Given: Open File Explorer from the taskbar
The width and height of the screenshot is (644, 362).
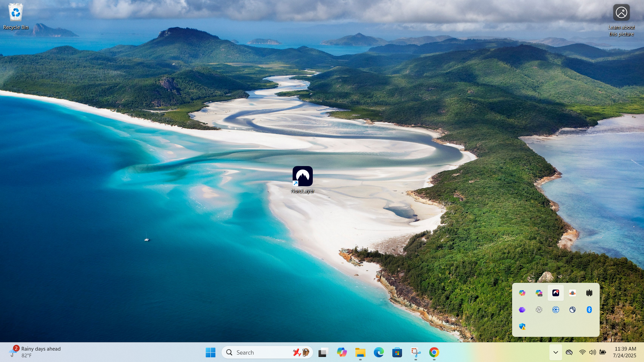Looking at the screenshot, I should click(x=360, y=352).
